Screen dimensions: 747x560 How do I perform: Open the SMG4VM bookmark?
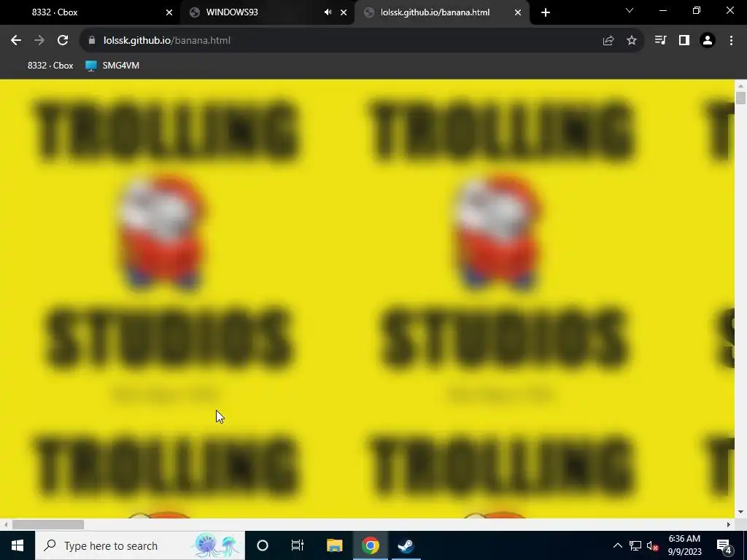(112, 66)
